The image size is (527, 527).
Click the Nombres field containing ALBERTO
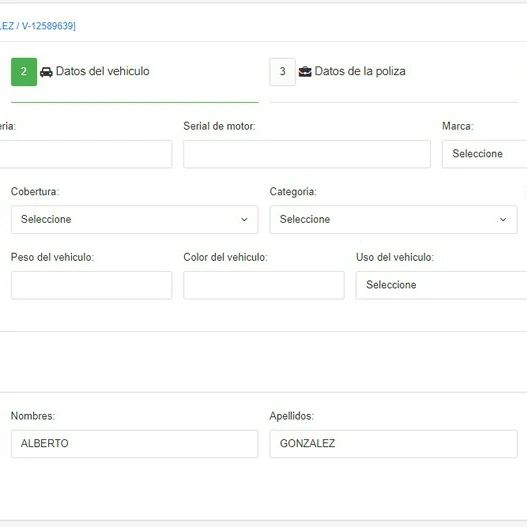click(134, 444)
